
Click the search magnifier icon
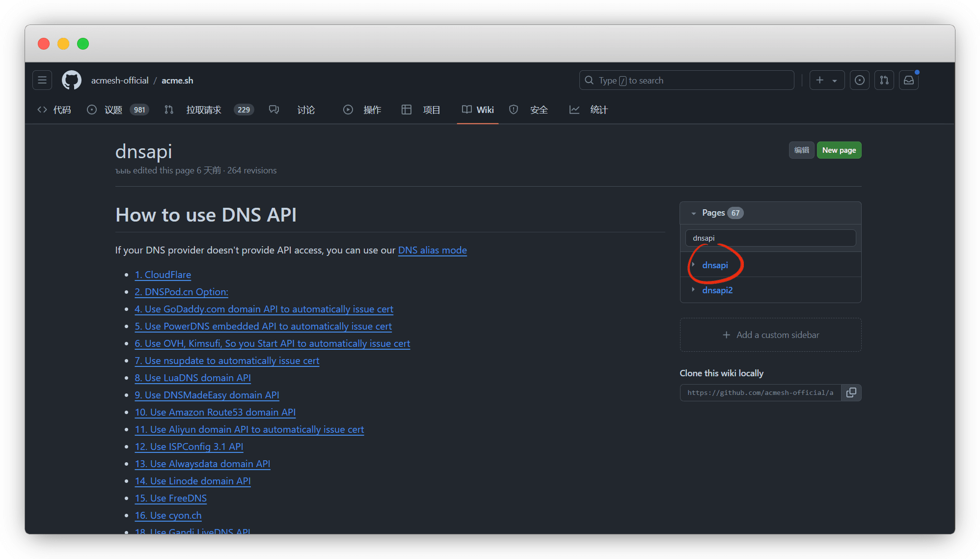click(x=589, y=80)
